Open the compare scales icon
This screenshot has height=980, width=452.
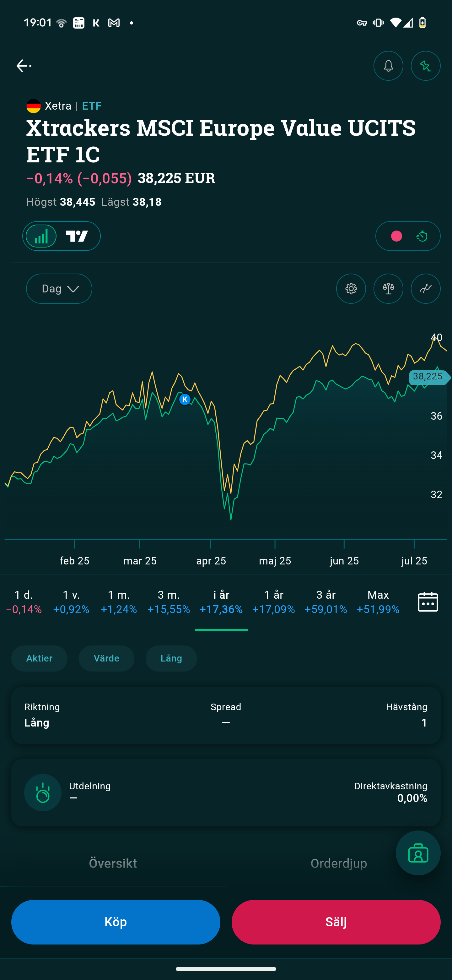click(388, 289)
